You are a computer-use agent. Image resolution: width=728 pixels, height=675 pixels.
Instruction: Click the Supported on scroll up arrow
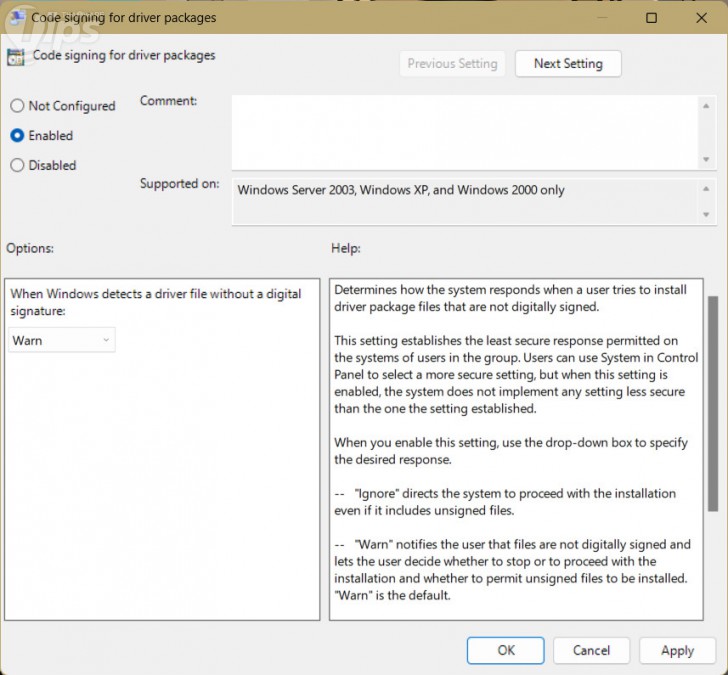point(706,188)
